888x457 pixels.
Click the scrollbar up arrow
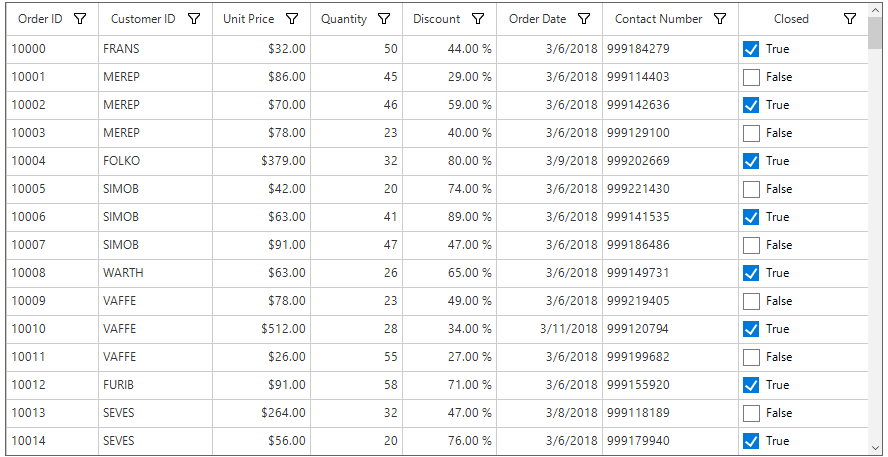click(x=874, y=9)
